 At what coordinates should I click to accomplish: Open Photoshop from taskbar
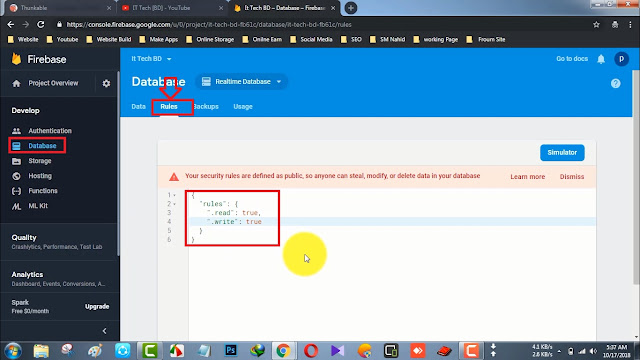(x=231, y=350)
